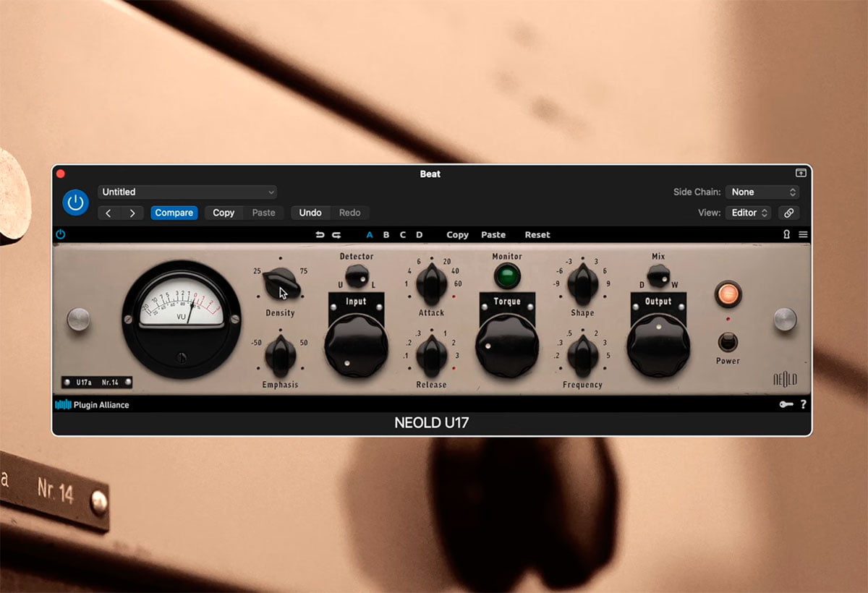Screen dimensions: 868x593
Task: Select preset slot B
Action: pos(386,235)
